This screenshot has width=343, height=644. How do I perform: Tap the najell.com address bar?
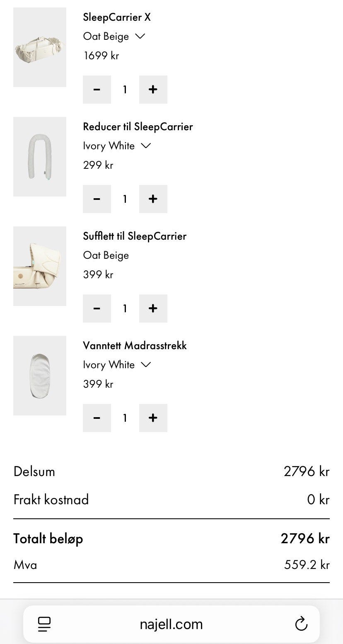[x=171, y=624]
